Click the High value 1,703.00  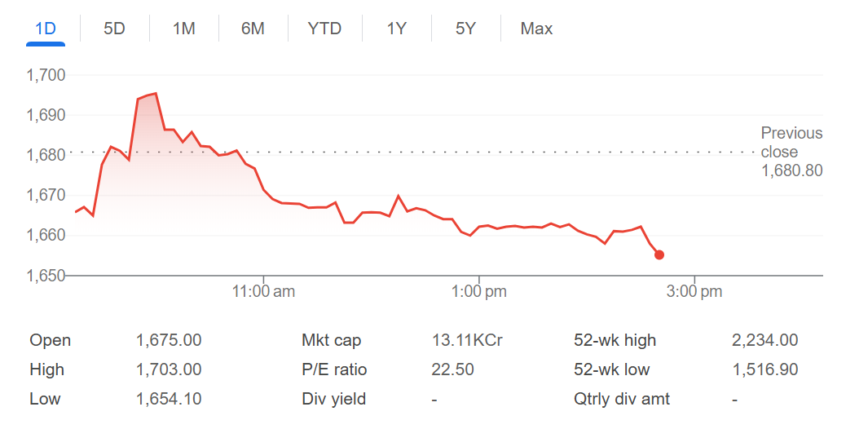[x=169, y=369]
